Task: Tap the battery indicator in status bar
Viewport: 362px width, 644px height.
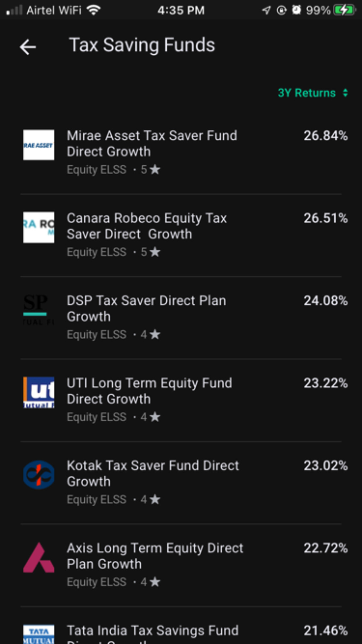Action: [344, 10]
